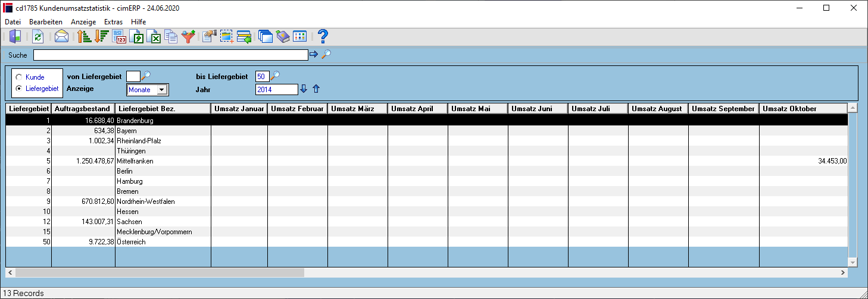This screenshot has height=299, width=868.
Task: Click the refresh document icon
Action: tap(38, 37)
